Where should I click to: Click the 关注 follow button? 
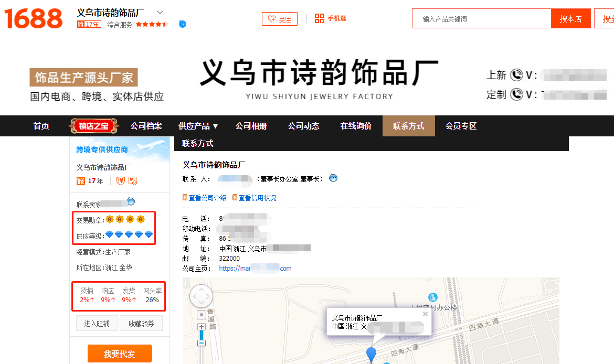click(280, 19)
